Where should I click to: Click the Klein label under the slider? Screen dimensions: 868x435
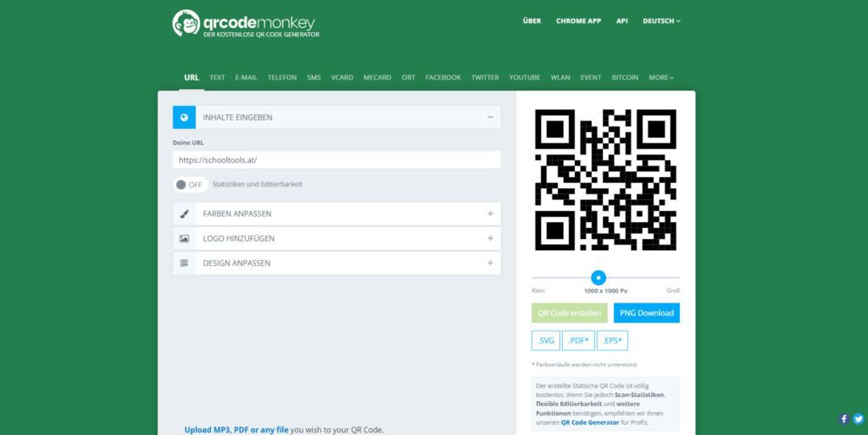pos(538,291)
